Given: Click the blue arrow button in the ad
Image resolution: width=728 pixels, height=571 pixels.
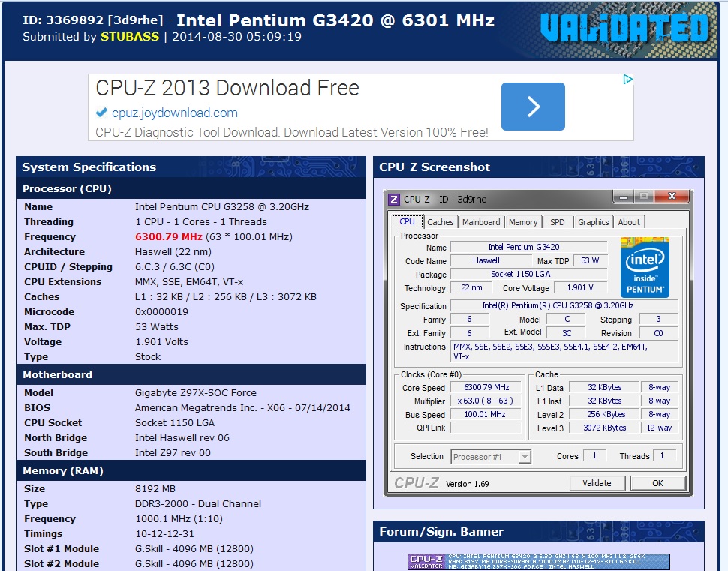Looking at the screenshot, I should tap(533, 107).
